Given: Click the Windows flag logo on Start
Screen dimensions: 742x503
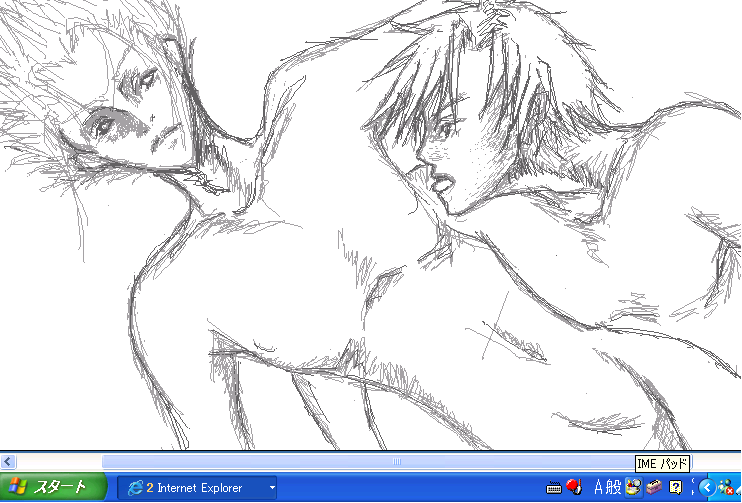Looking at the screenshot, I should point(19,488).
